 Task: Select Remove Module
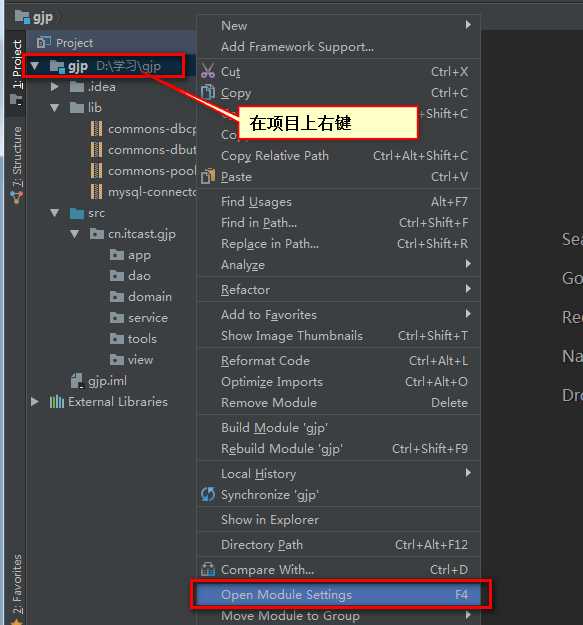tap(340, 403)
